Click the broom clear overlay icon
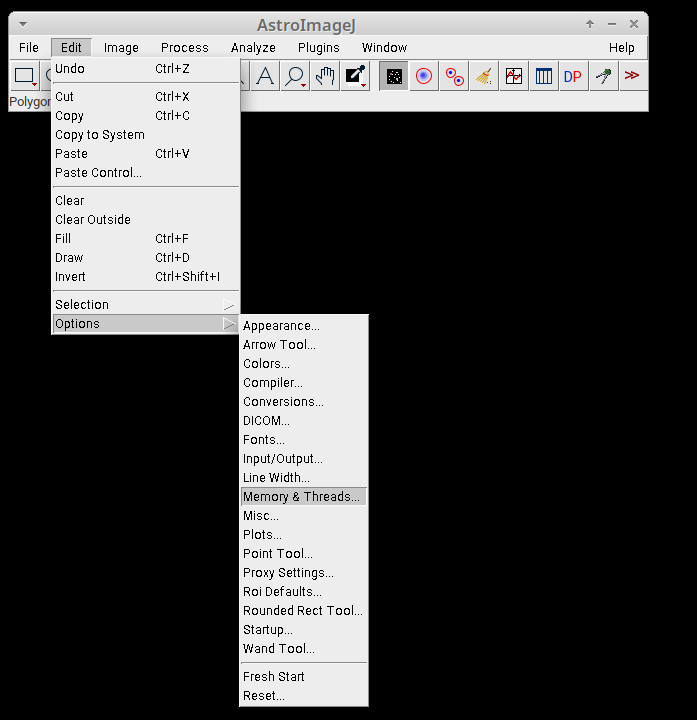The width and height of the screenshot is (697, 720). (484, 76)
